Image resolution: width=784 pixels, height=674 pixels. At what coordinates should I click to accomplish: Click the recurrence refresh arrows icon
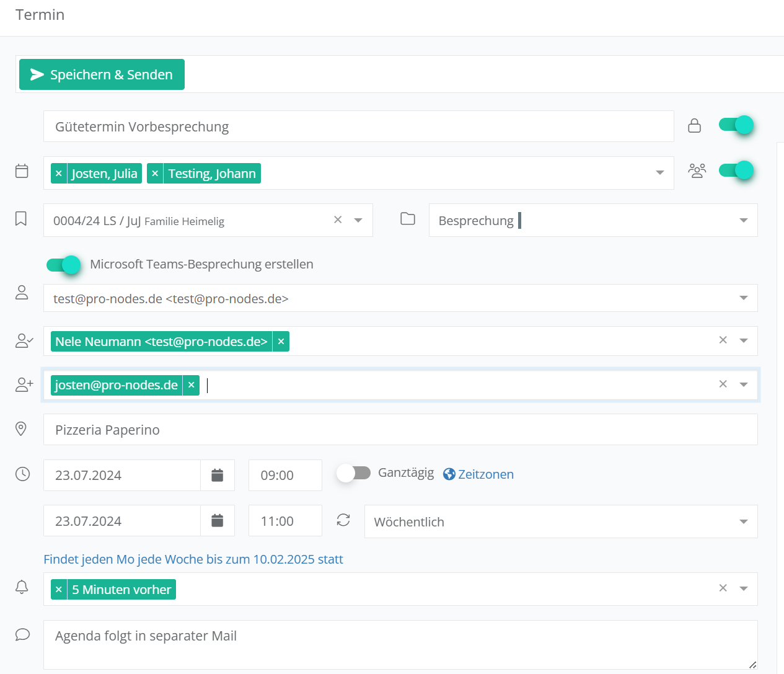tap(343, 520)
